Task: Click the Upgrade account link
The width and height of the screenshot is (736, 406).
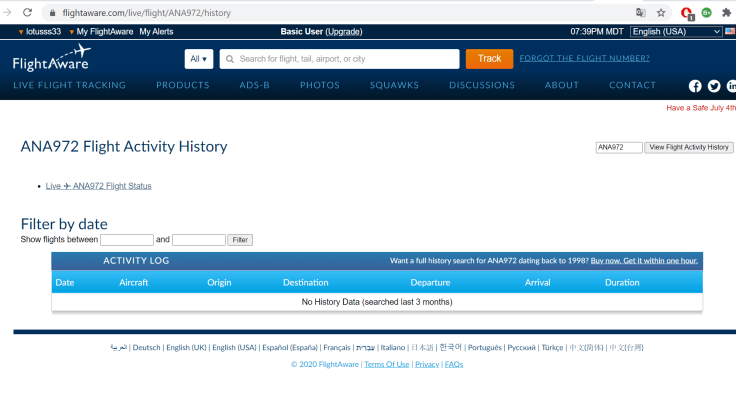Action: pos(344,31)
